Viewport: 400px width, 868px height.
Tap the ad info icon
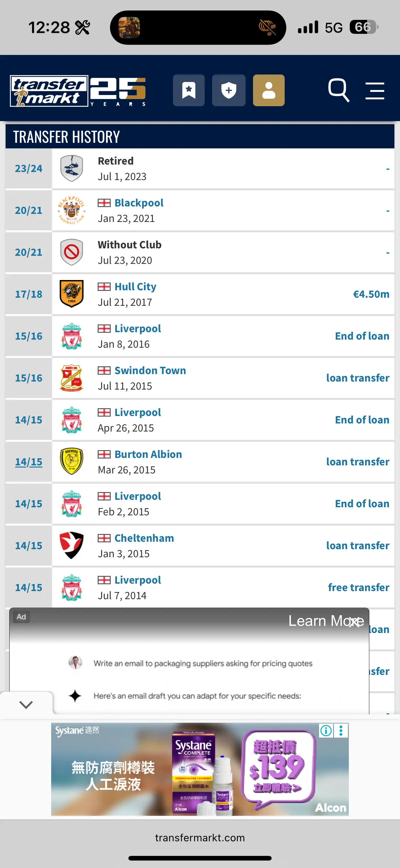pyautogui.click(x=326, y=730)
